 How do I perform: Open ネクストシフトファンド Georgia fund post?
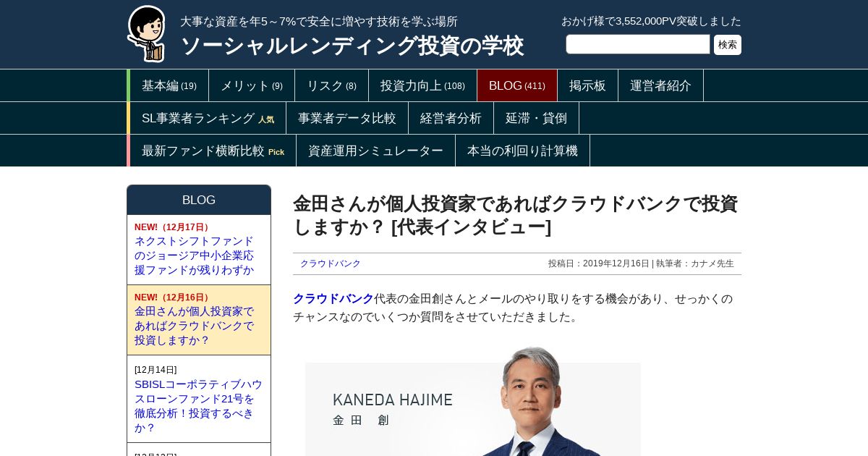199,250
